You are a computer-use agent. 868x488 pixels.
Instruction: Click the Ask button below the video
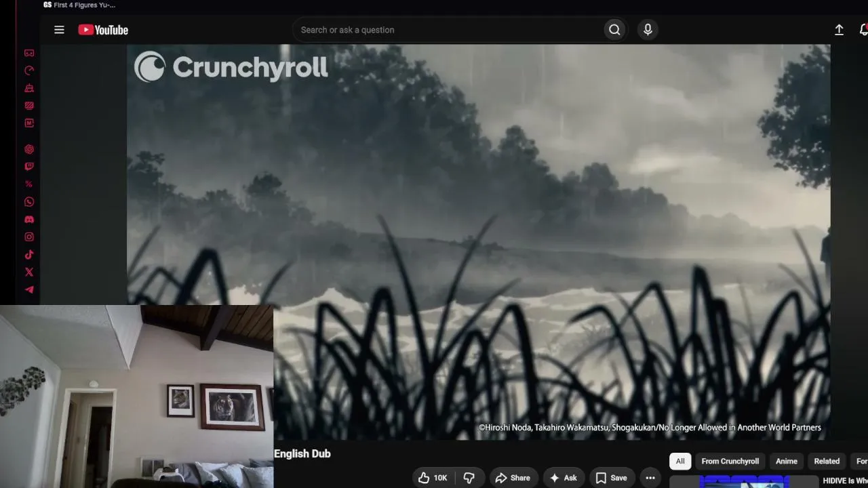564,478
